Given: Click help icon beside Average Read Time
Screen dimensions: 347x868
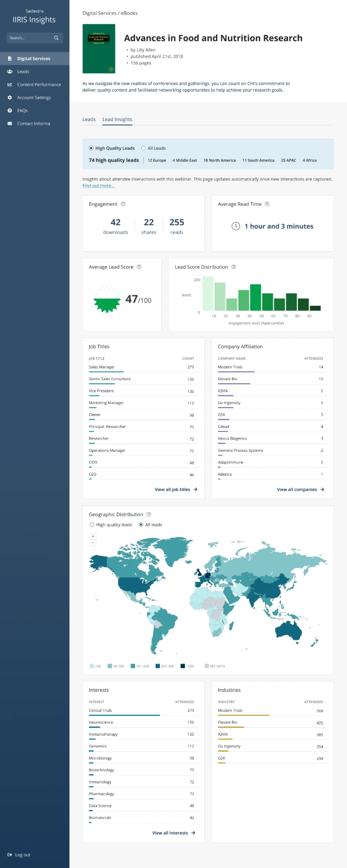Looking at the screenshot, I should click(x=267, y=204).
